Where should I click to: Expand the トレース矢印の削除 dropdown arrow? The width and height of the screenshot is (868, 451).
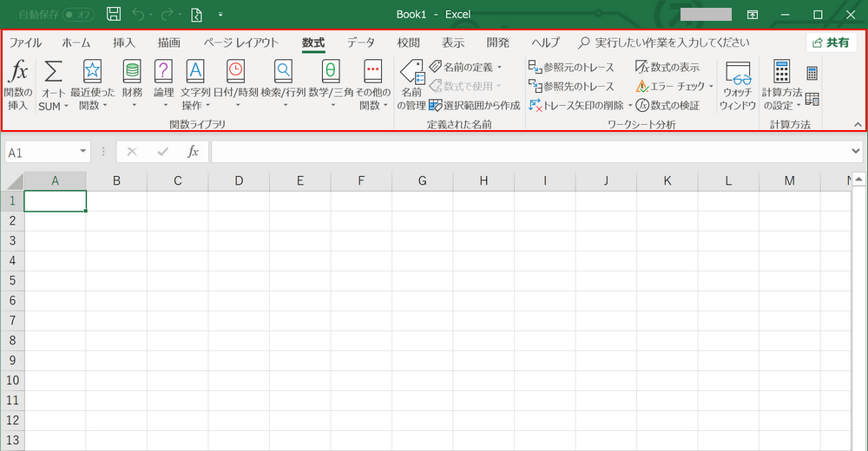(x=630, y=105)
